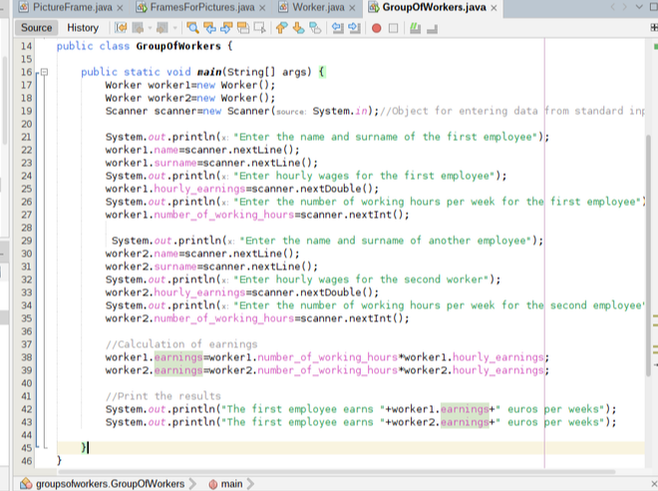Maximize editor window icon at top right
The image size is (658, 491).
pos(653,7)
